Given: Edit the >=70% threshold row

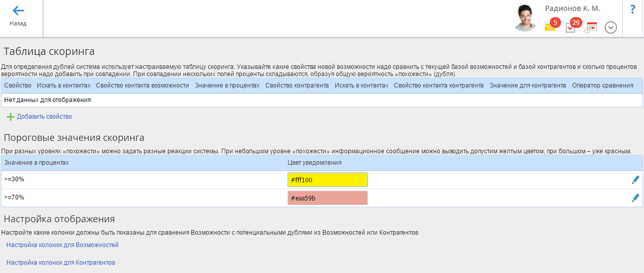Looking at the screenshot, I should (x=636, y=197).
